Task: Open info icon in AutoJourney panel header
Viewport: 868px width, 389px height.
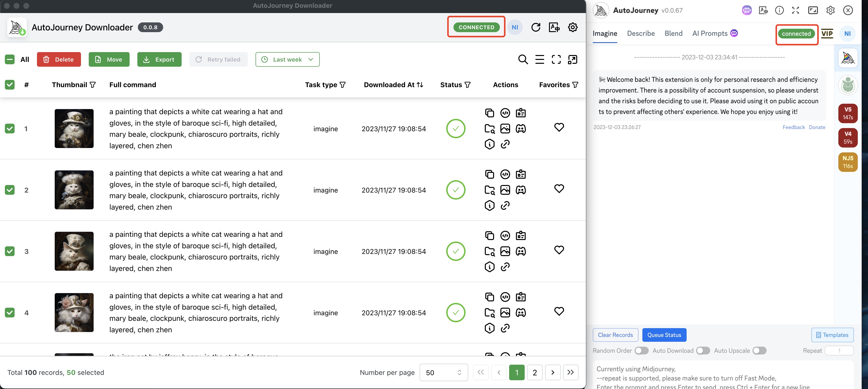Action: [779, 10]
